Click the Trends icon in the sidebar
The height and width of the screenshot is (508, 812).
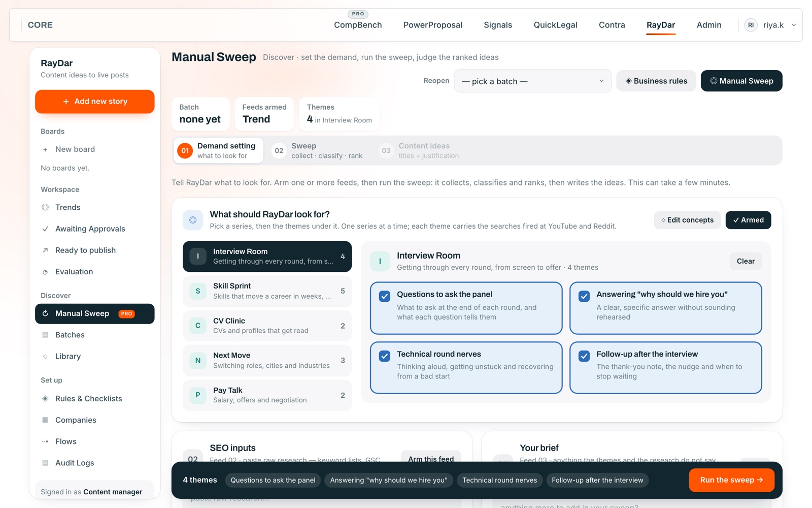(45, 207)
